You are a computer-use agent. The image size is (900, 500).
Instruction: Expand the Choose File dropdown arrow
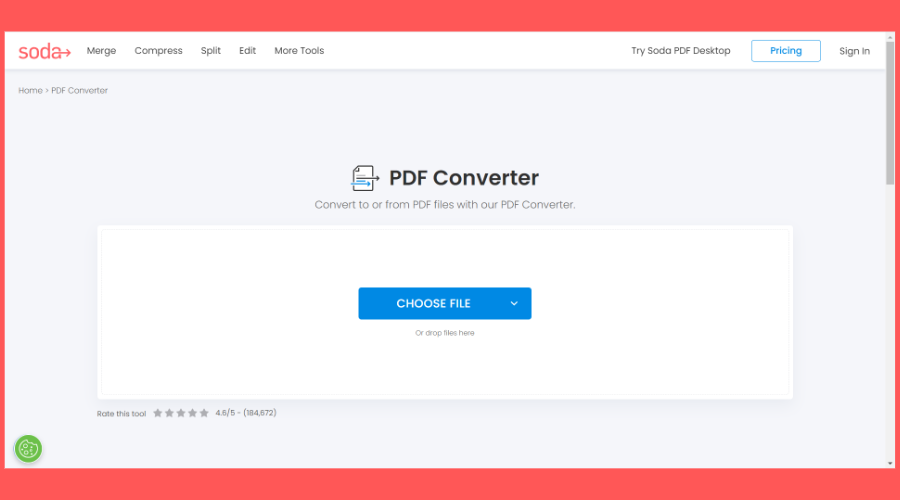tap(514, 303)
